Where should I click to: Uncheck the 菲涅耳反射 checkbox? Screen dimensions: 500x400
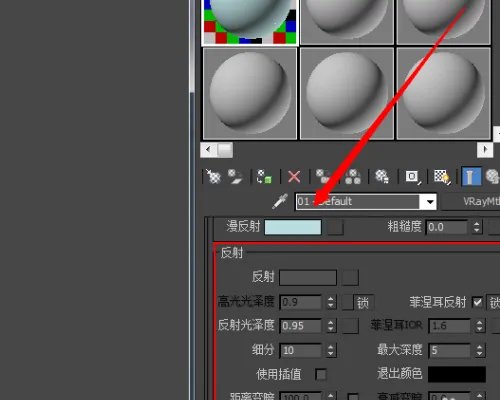(x=477, y=302)
